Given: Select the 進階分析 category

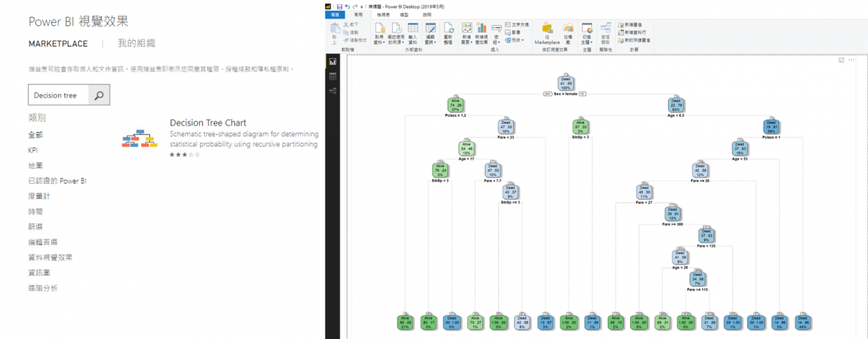Looking at the screenshot, I should tap(43, 287).
